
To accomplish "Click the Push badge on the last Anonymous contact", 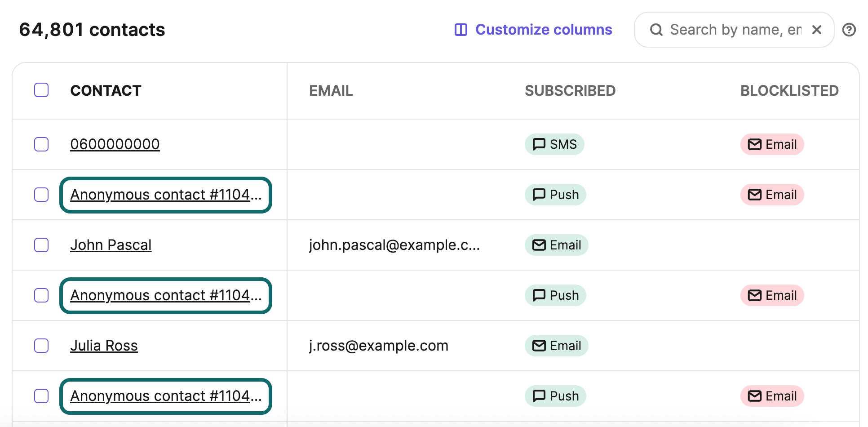I will [555, 396].
